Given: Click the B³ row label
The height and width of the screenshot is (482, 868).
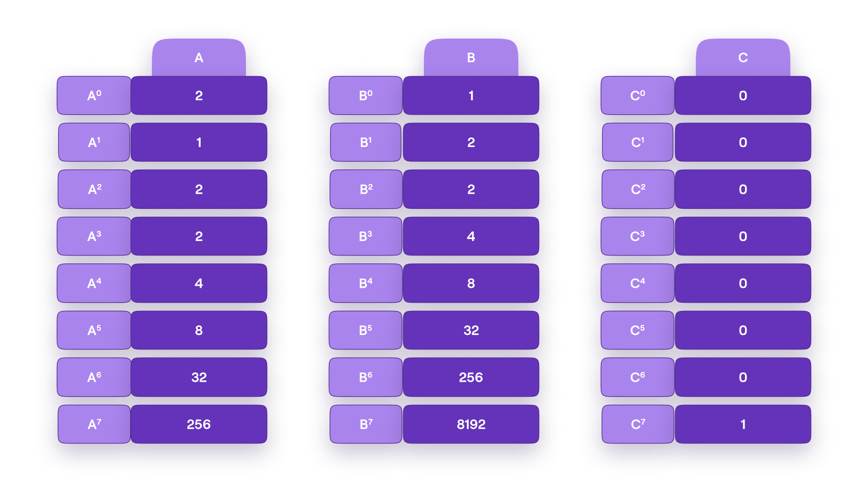Looking at the screenshot, I should tap(366, 236).
